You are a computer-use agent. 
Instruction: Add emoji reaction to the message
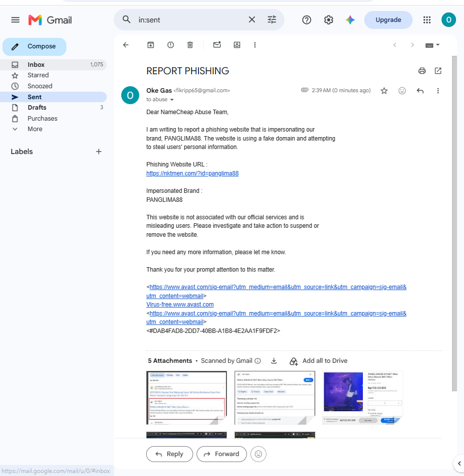(x=402, y=91)
